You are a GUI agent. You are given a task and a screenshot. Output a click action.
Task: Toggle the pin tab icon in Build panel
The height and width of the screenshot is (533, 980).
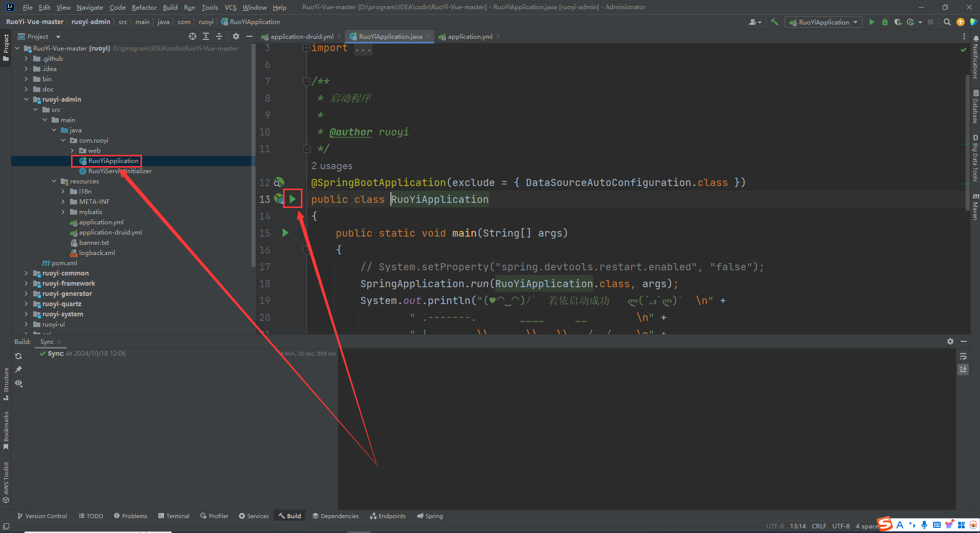coord(18,369)
